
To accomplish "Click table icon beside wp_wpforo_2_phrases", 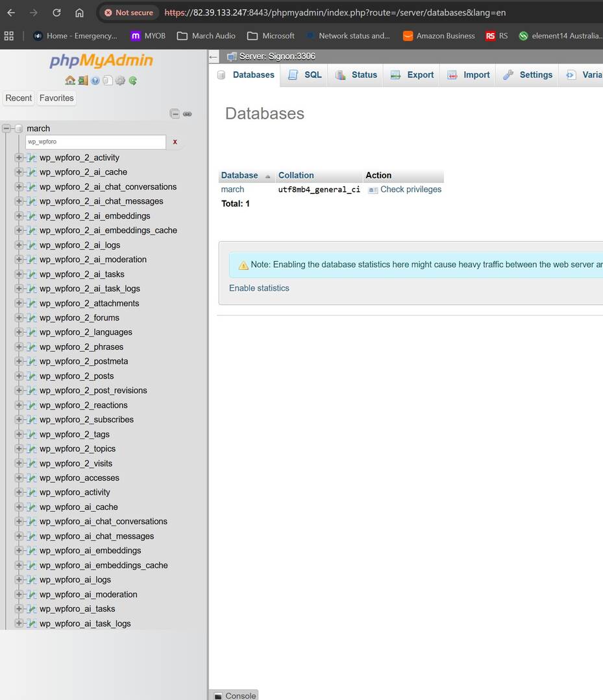I will (31, 347).
